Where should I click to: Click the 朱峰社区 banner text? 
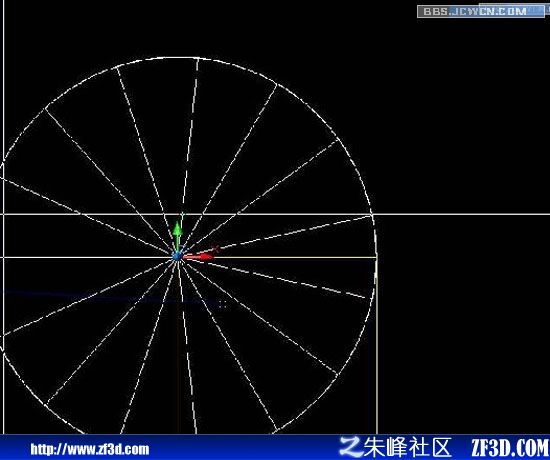point(407,447)
